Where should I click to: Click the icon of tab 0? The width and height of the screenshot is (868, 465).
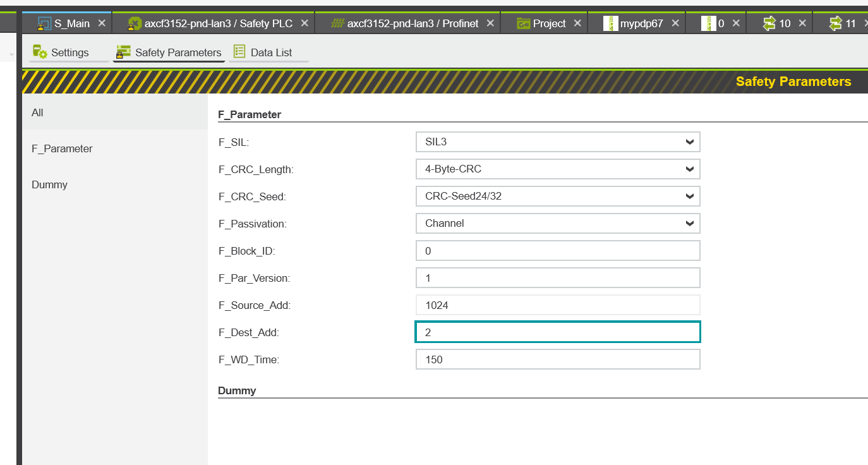click(x=709, y=23)
